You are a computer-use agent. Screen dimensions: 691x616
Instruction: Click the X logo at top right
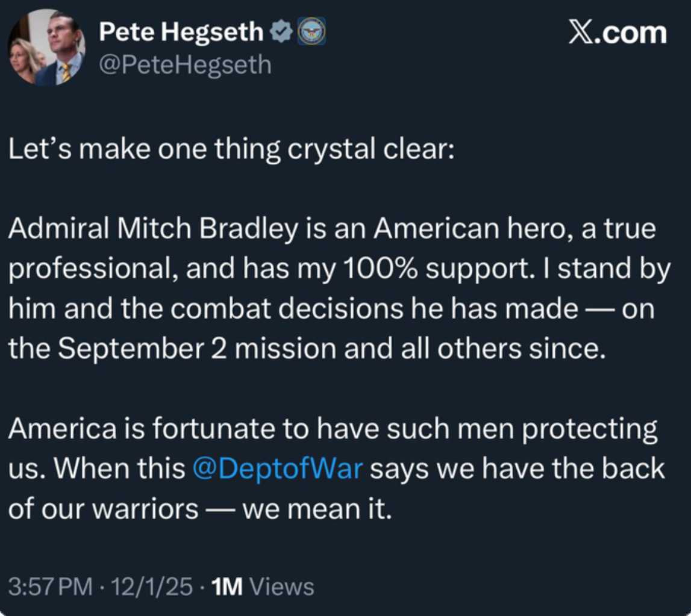click(582, 32)
